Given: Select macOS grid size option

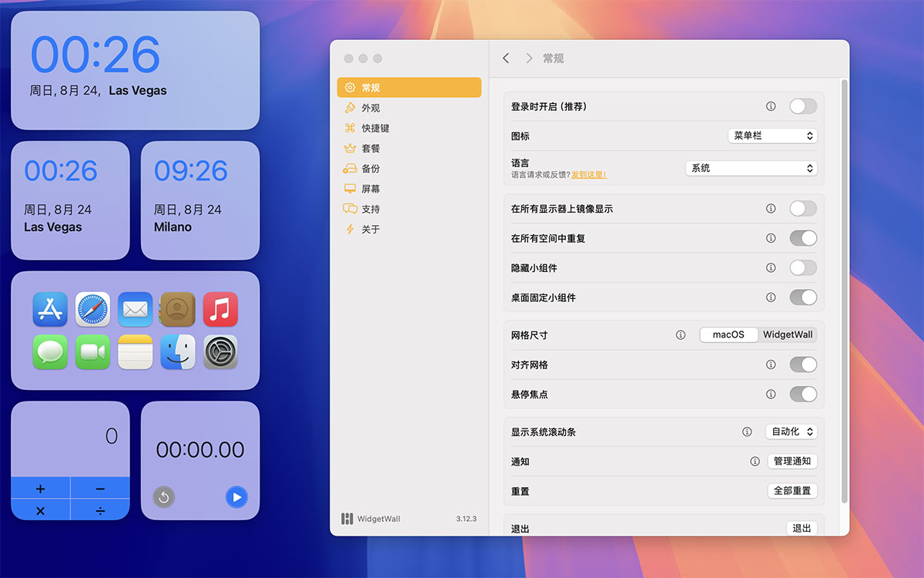Looking at the screenshot, I should tap(728, 334).
